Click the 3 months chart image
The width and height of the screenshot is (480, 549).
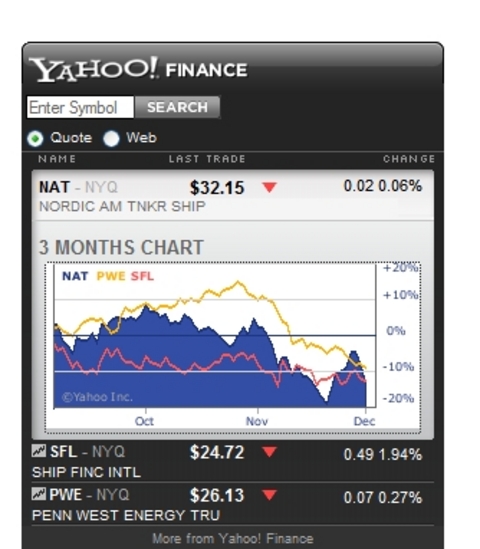pos(233,347)
